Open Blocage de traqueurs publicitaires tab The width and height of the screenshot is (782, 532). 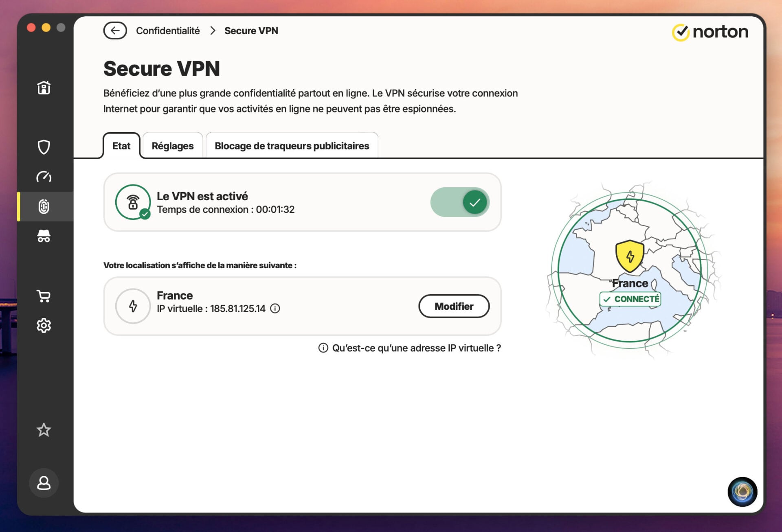(292, 146)
